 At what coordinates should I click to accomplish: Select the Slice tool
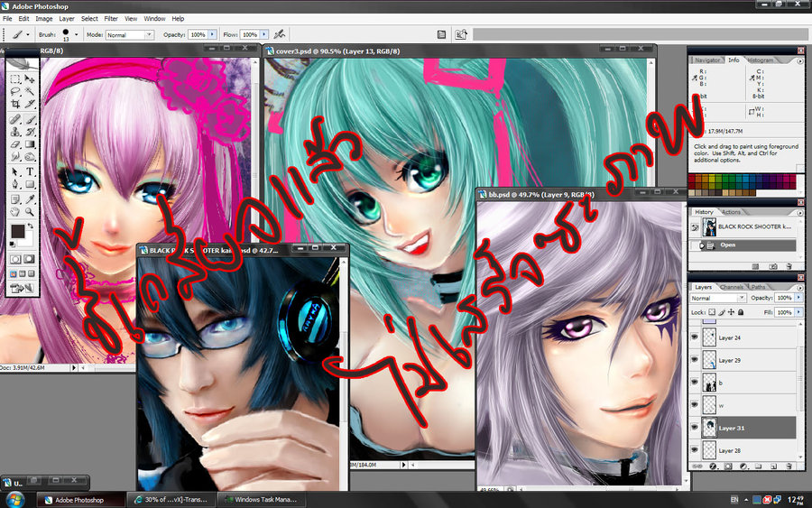point(30,104)
